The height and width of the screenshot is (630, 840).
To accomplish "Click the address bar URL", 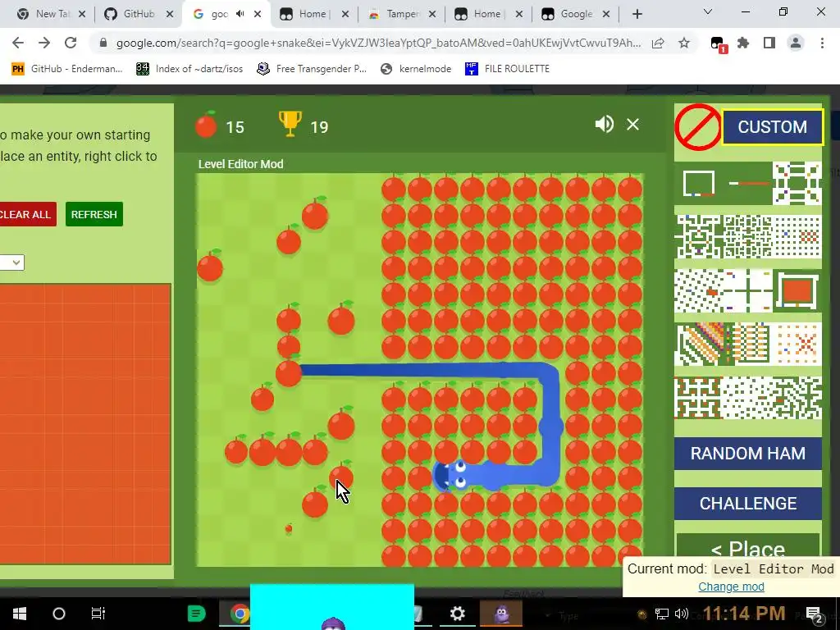I will [378, 43].
